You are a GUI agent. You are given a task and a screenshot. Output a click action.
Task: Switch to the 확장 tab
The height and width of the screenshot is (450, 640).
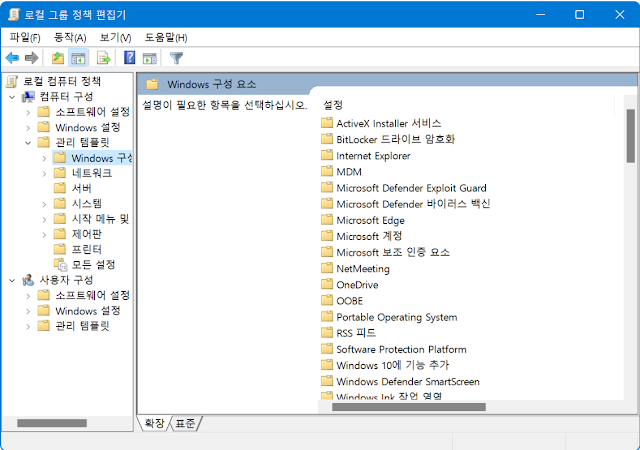tap(154, 423)
